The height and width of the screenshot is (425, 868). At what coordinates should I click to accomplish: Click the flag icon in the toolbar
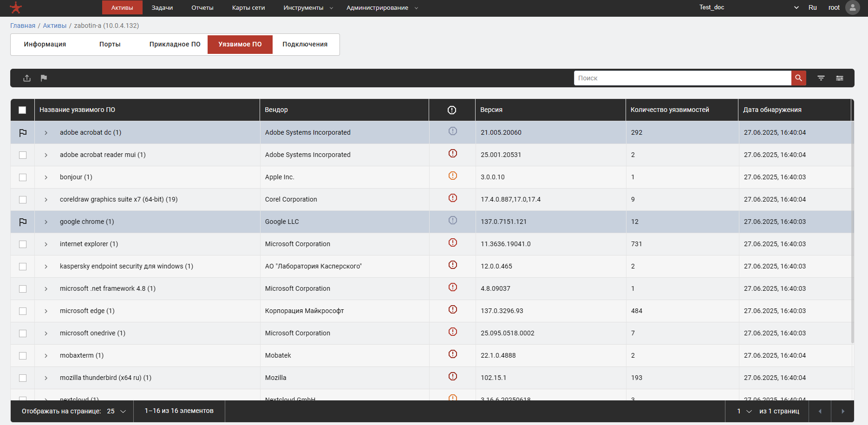[x=44, y=78]
